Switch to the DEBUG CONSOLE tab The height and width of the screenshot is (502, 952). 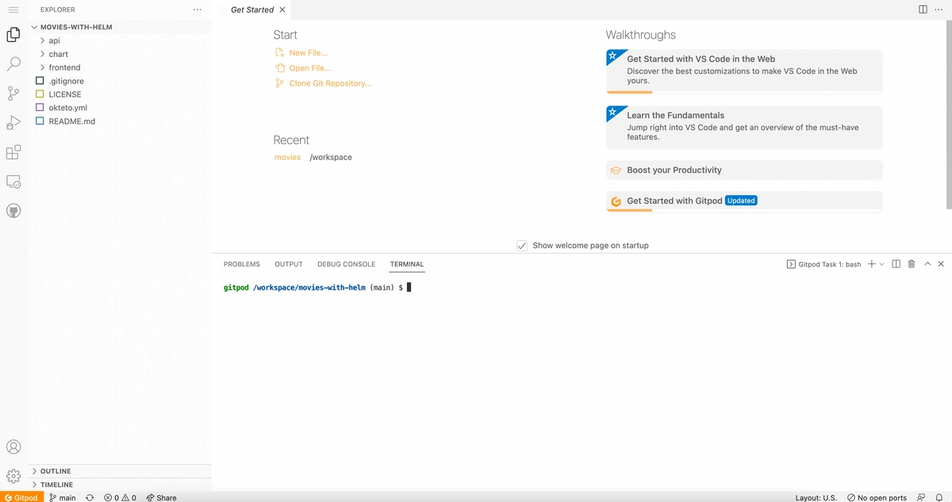pos(346,264)
